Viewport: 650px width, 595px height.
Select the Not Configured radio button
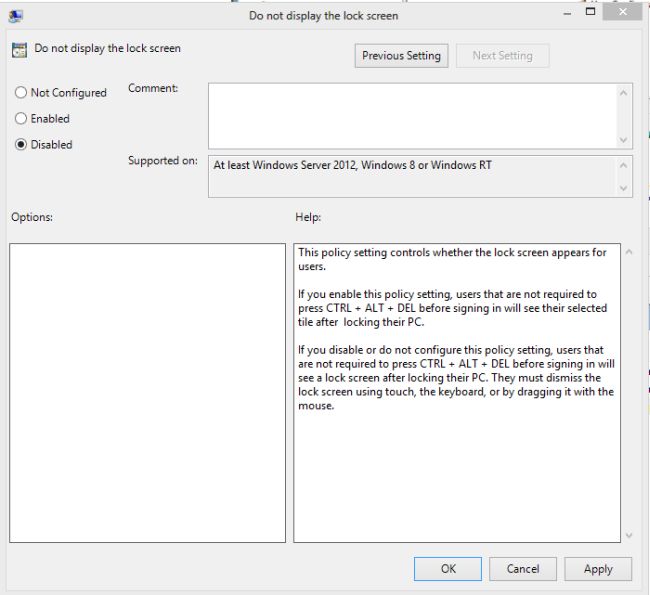point(21,93)
